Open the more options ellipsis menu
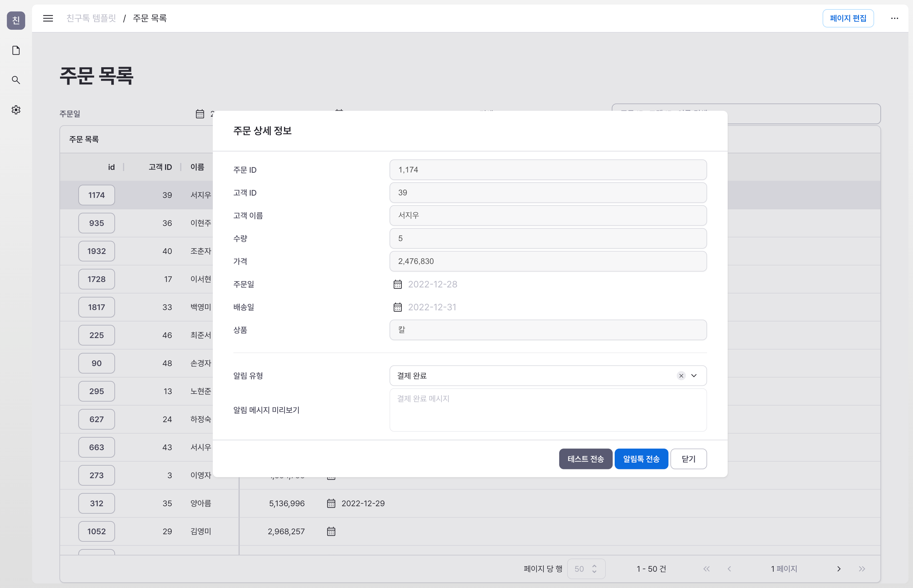913x588 pixels. click(x=894, y=18)
